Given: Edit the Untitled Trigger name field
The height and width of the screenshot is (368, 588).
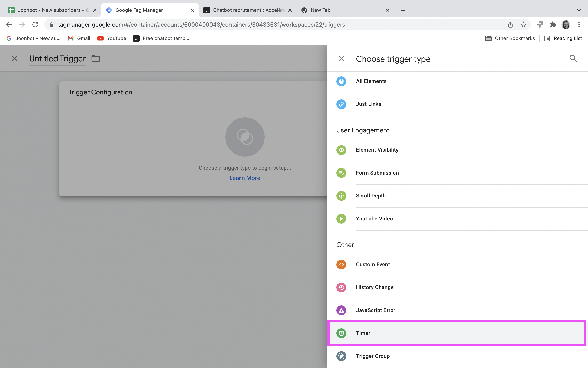Looking at the screenshot, I should (57, 59).
